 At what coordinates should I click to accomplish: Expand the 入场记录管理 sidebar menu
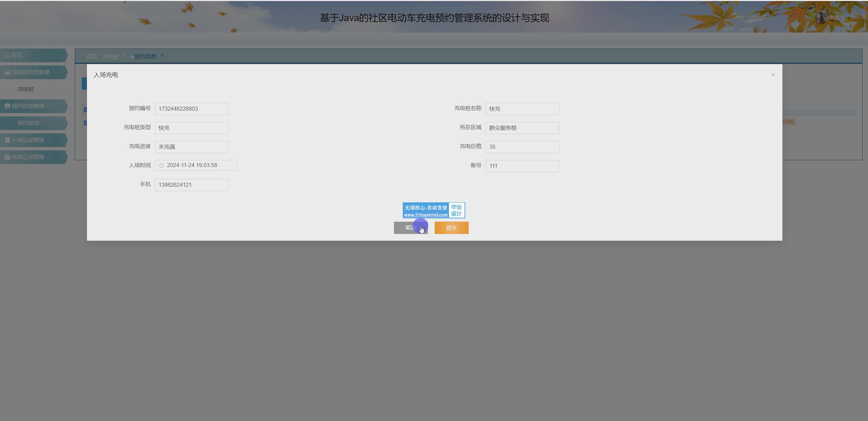coord(49,140)
